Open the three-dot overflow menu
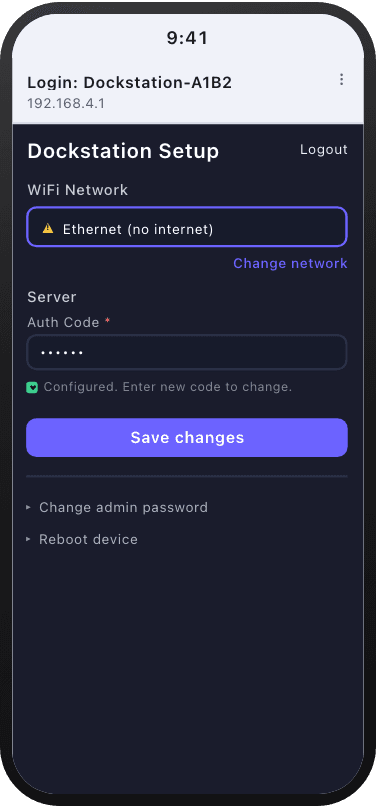Screen dimensions: 376x808 pos(341,79)
